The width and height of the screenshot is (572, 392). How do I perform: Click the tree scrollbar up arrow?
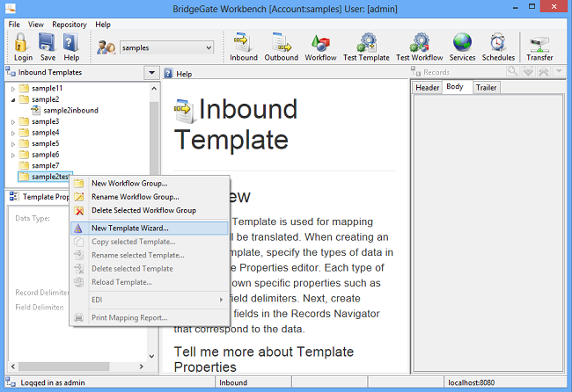pos(154,89)
